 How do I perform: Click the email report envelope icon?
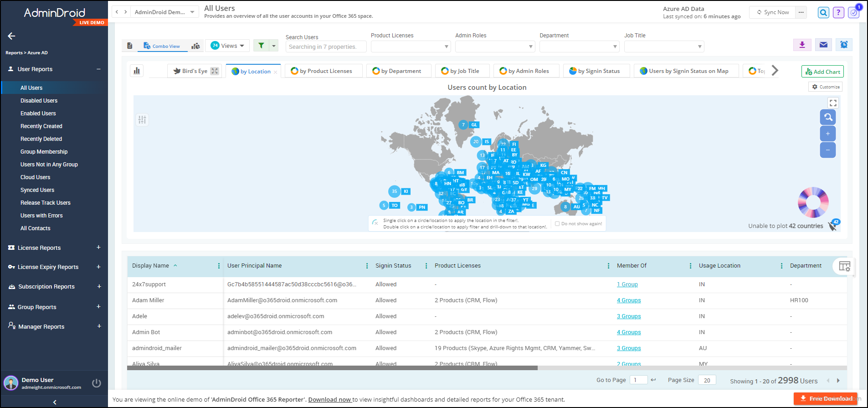pos(823,45)
